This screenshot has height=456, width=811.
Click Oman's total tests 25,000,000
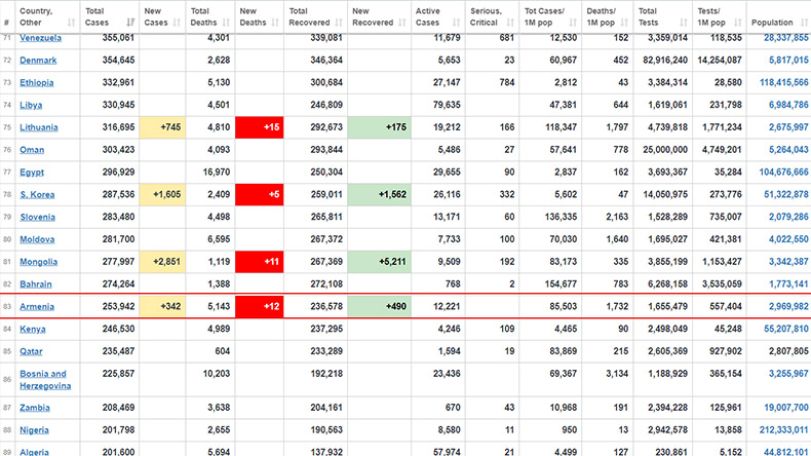click(x=665, y=149)
